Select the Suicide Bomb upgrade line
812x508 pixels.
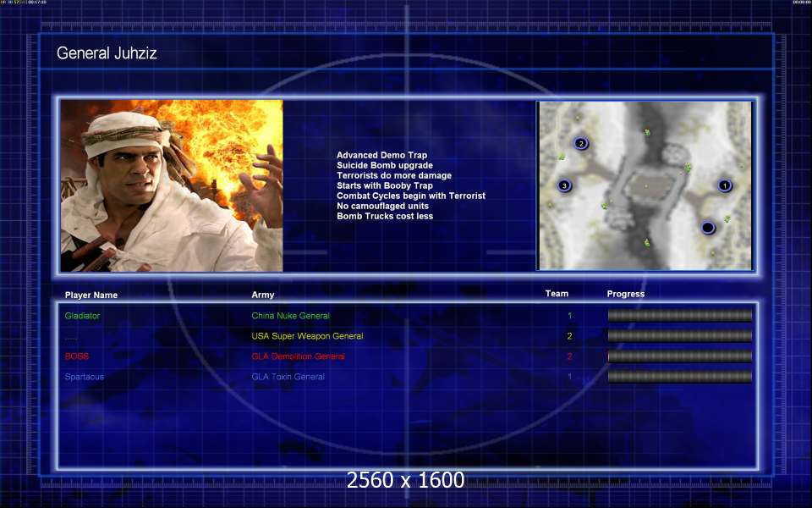(385, 165)
